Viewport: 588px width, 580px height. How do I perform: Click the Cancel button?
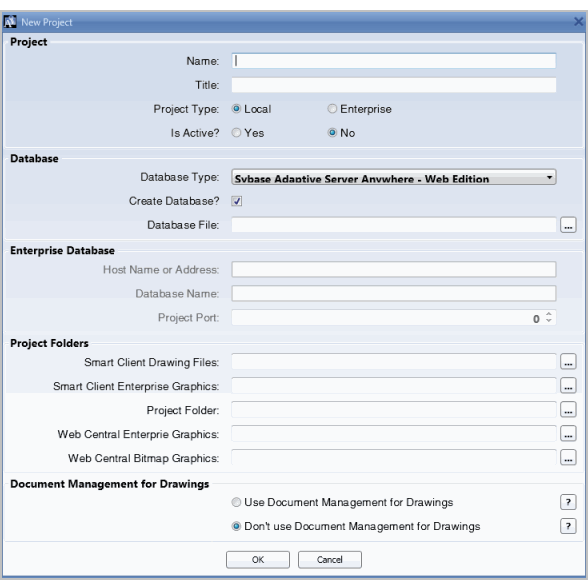[x=330, y=559]
